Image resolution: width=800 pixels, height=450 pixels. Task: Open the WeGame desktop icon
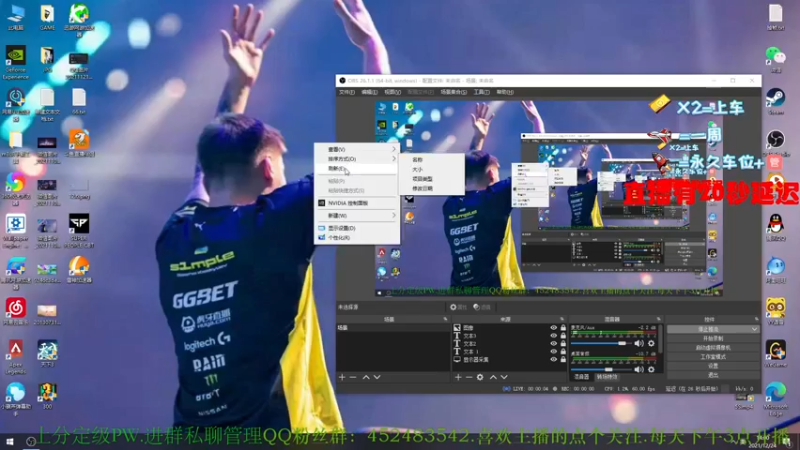pyautogui.click(x=776, y=354)
